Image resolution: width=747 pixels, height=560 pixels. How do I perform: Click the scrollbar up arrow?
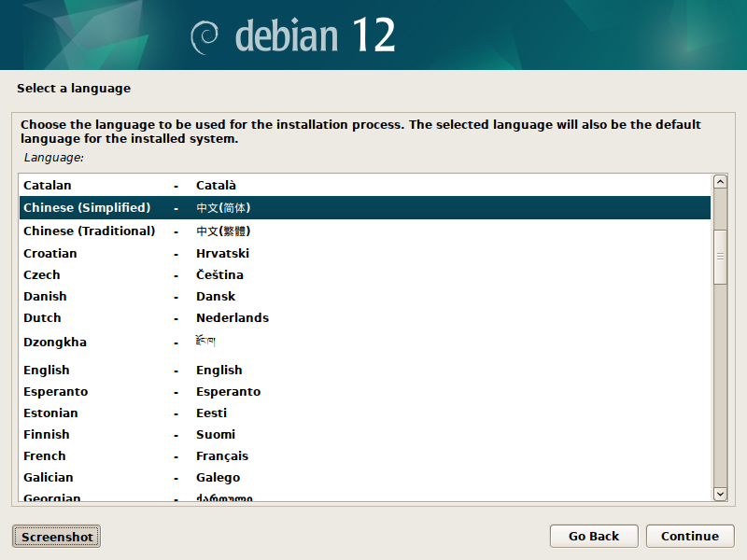(718, 181)
